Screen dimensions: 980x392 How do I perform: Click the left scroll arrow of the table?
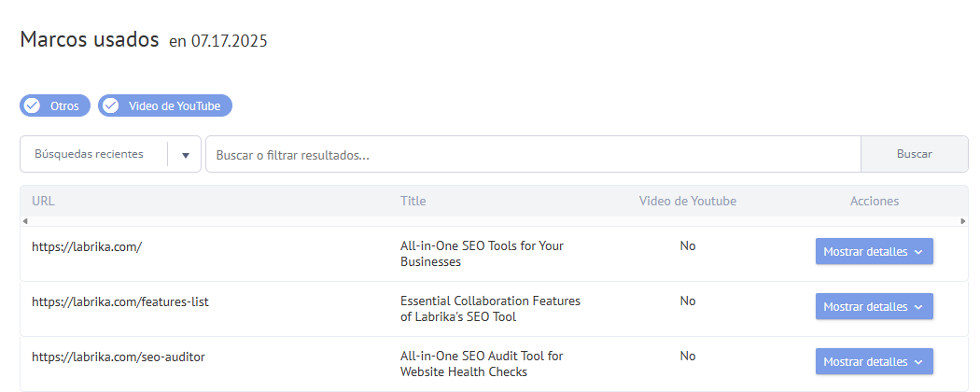(x=24, y=221)
